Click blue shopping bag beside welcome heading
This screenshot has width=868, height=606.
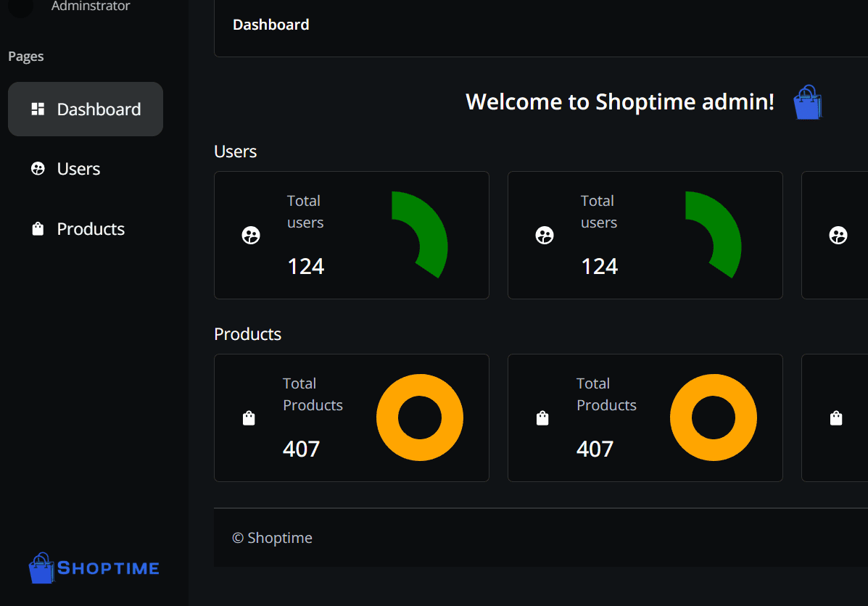pos(807,103)
